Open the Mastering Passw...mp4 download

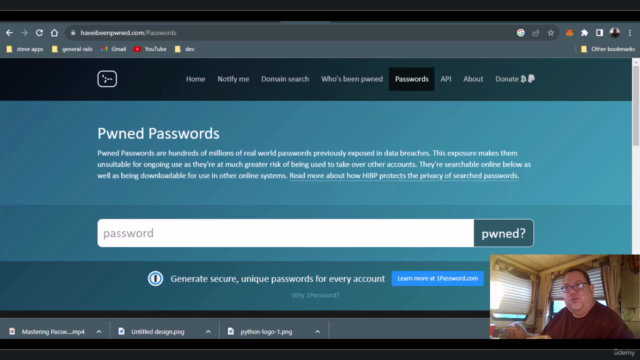click(48, 331)
